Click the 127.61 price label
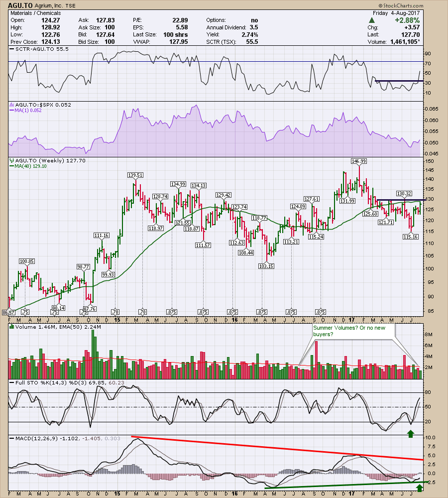The height and width of the screenshot is (498, 448). [x=312, y=199]
